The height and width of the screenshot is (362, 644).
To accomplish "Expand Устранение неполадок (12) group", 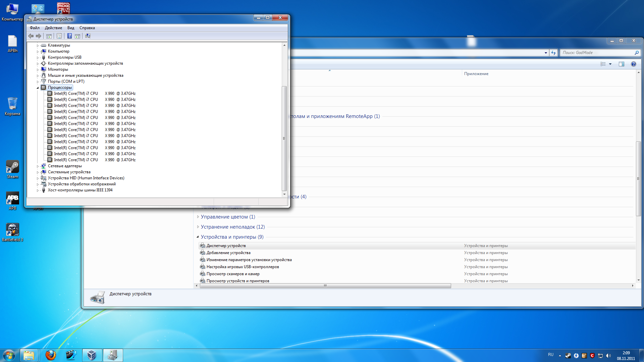I will (x=198, y=227).
